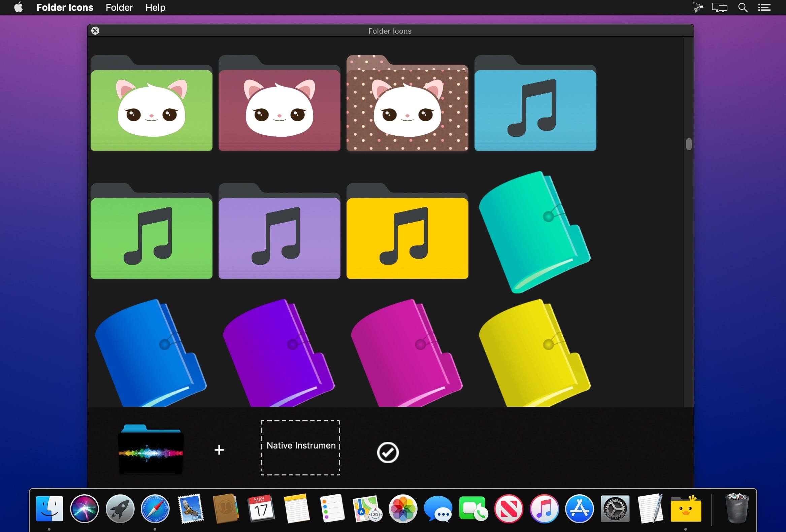Viewport: 786px width, 532px height.
Task: Pick the polka dot cat folder icon
Action: coord(407,103)
